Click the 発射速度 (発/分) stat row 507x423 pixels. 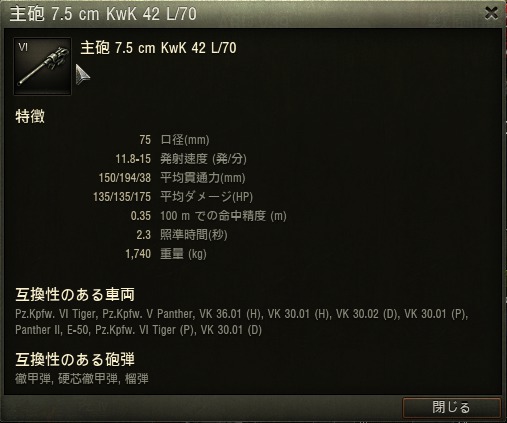click(181, 159)
